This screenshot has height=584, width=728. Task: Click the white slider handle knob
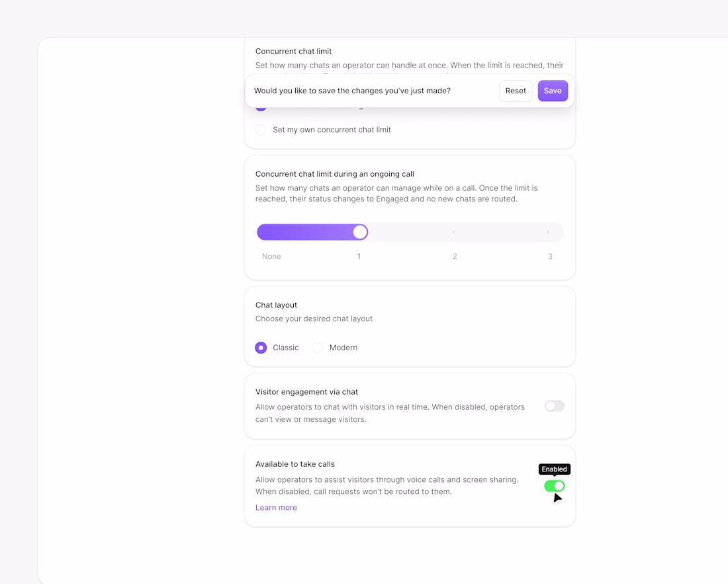point(360,232)
